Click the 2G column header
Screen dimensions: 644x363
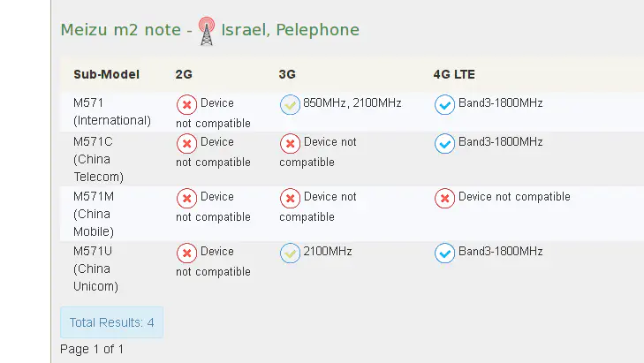(x=184, y=74)
